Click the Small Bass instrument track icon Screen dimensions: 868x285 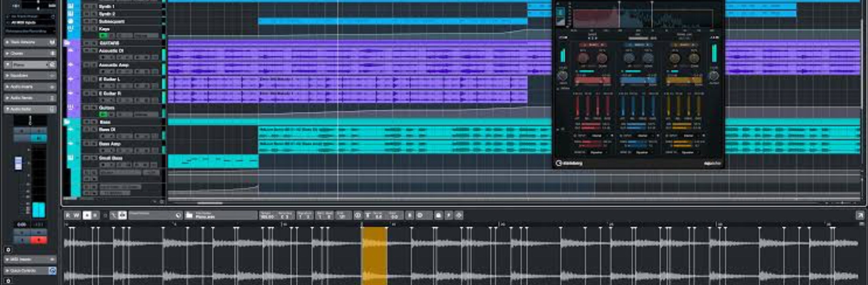point(71,158)
